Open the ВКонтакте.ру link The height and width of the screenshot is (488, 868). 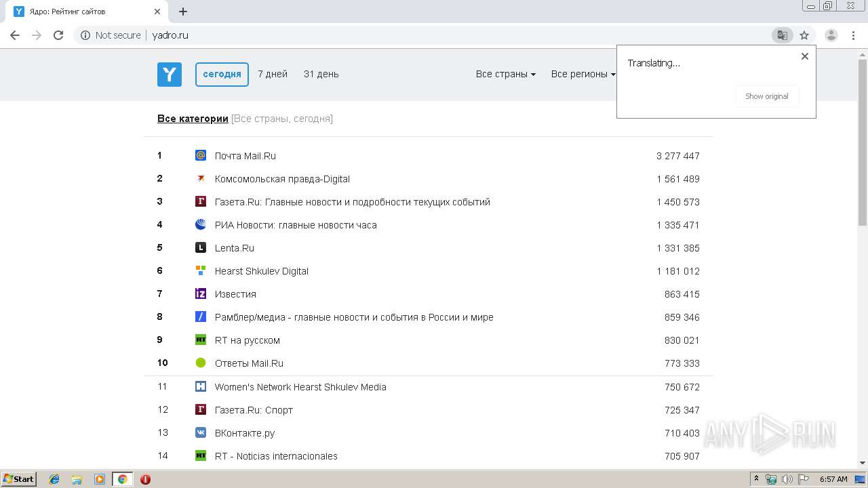click(245, 433)
